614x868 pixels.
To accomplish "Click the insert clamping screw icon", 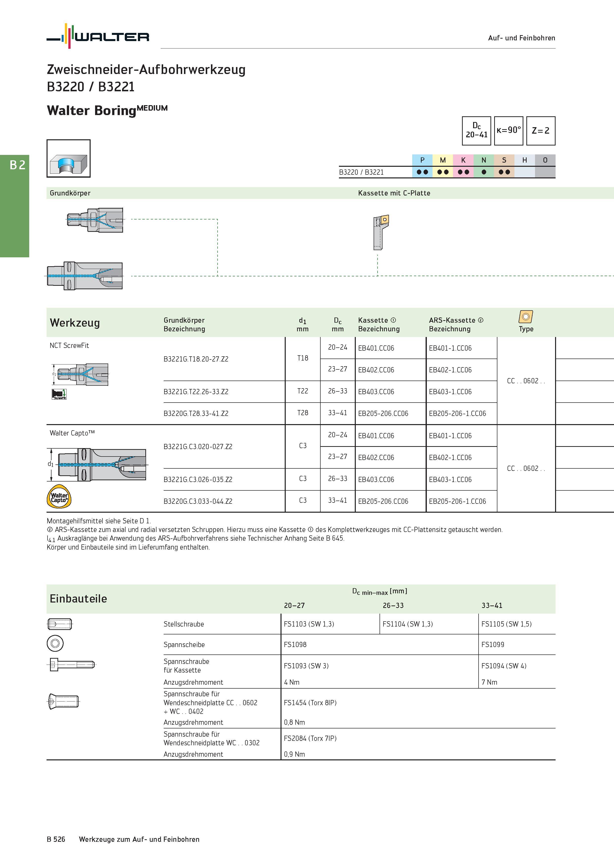I will (x=64, y=702).
